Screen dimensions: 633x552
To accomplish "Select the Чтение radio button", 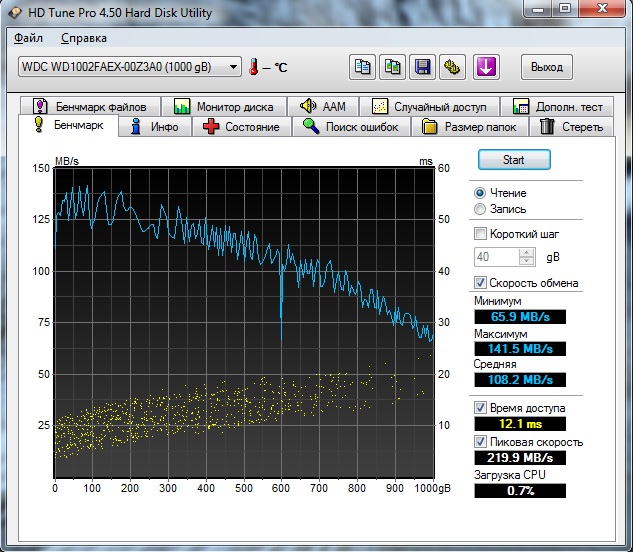I will 481,193.
